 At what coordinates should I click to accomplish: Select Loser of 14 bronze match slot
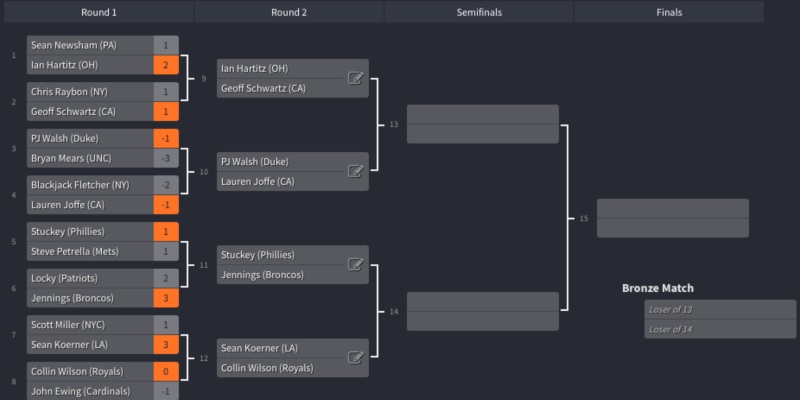[x=720, y=329]
